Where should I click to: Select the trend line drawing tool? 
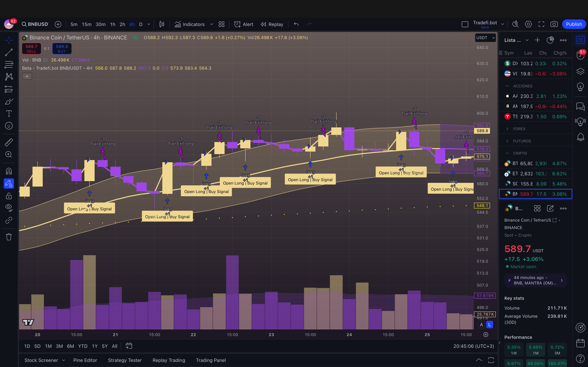point(9,52)
